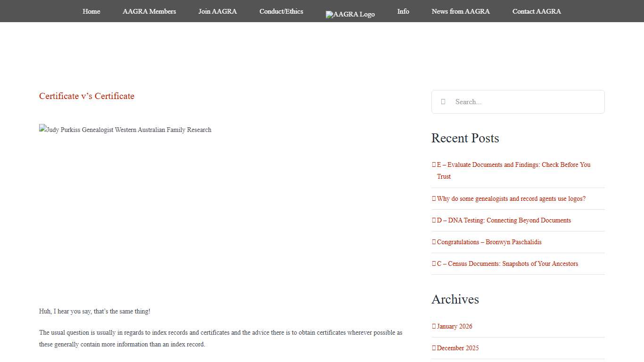
Task: Open the Conduct/Ethics menu
Action: [281, 11]
